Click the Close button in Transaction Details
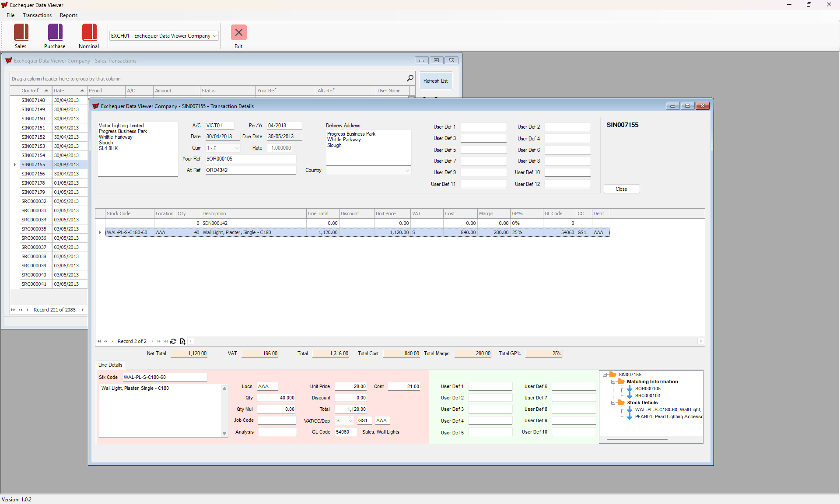The image size is (840, 504). pyautogui.click(x=621, y=189)
